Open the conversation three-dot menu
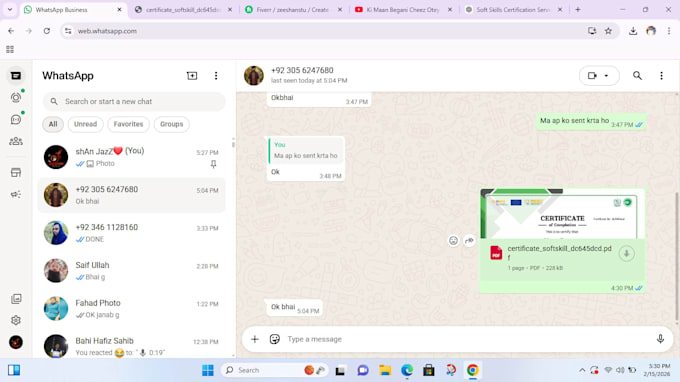Image resolution: width=680 pixels, height=382 pixels. [661, 76]
